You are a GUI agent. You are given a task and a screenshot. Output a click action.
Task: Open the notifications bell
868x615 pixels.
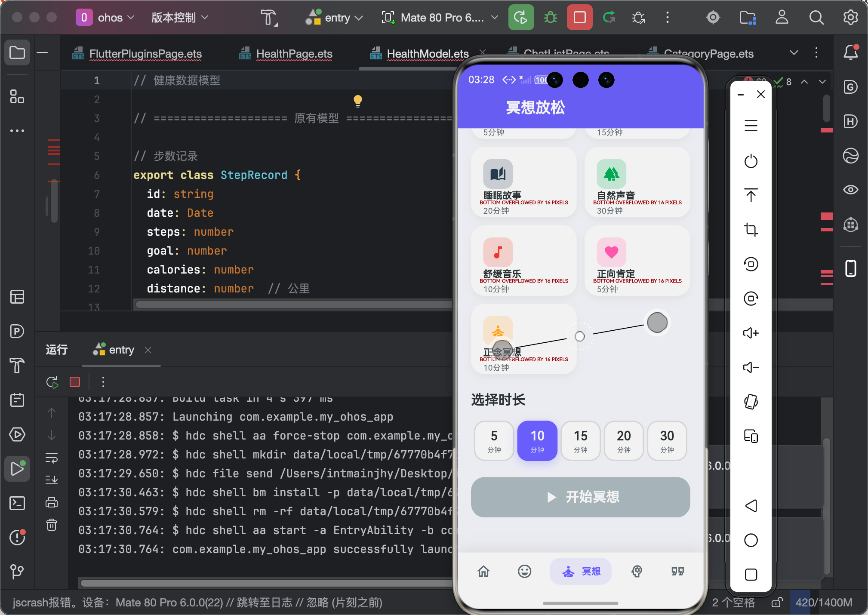(x=850, y=52)
